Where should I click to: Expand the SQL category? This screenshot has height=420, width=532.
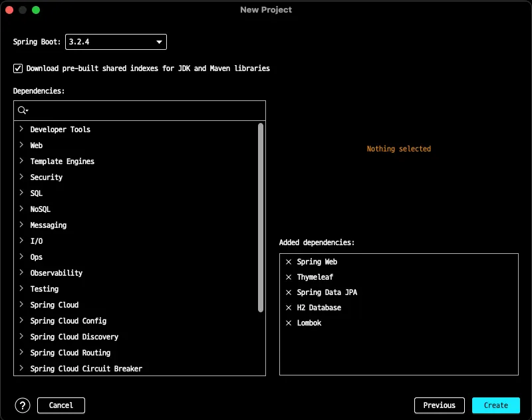(21, 193)
